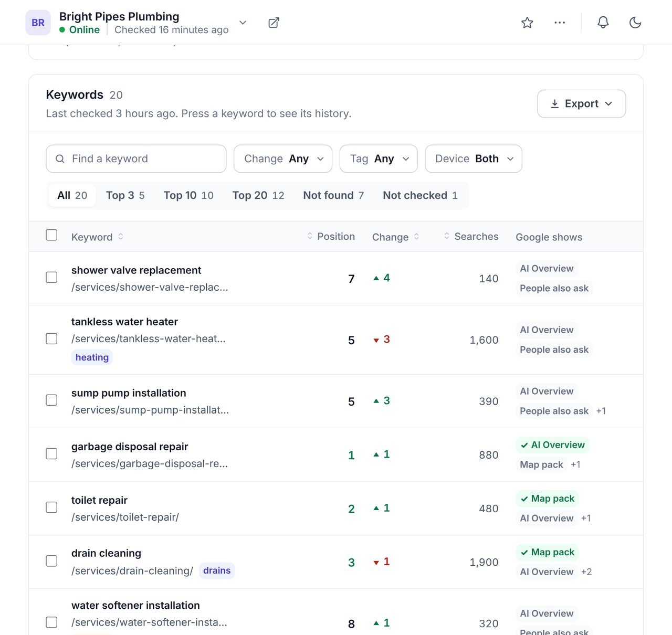The width and height of the screenshot is (672, 635).
Task: Select the All 20 tab
Action: tap(72, 195)
